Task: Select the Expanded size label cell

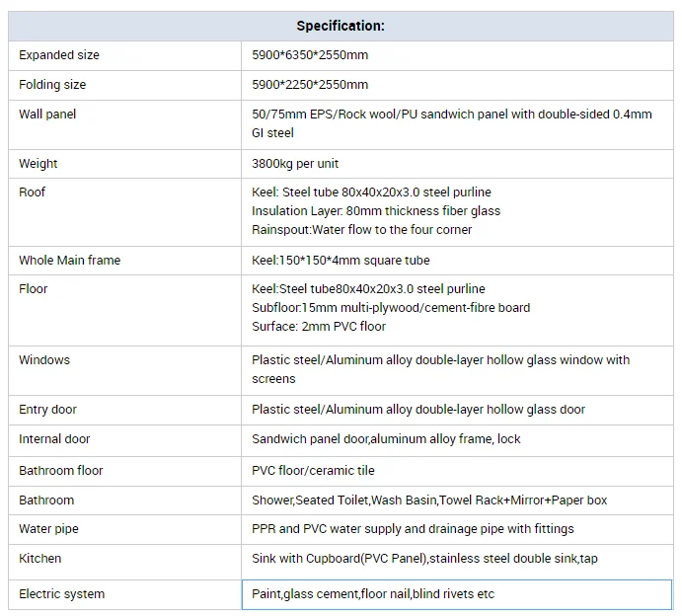Action: [59, 55]
